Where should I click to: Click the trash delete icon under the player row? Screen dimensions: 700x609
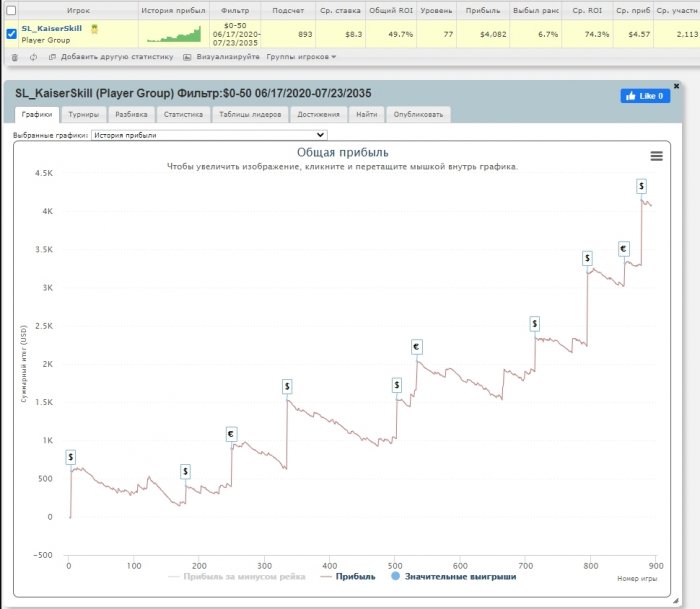(15, 57)
